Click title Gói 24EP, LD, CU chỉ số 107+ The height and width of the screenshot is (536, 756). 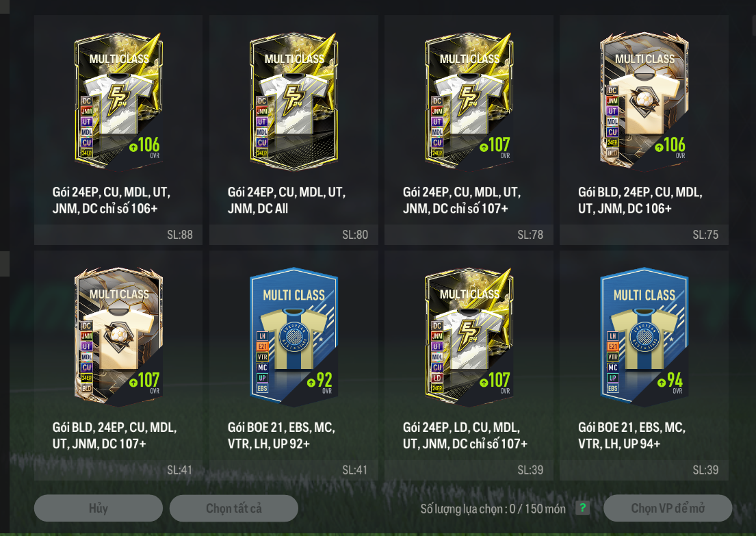(465, 435)
